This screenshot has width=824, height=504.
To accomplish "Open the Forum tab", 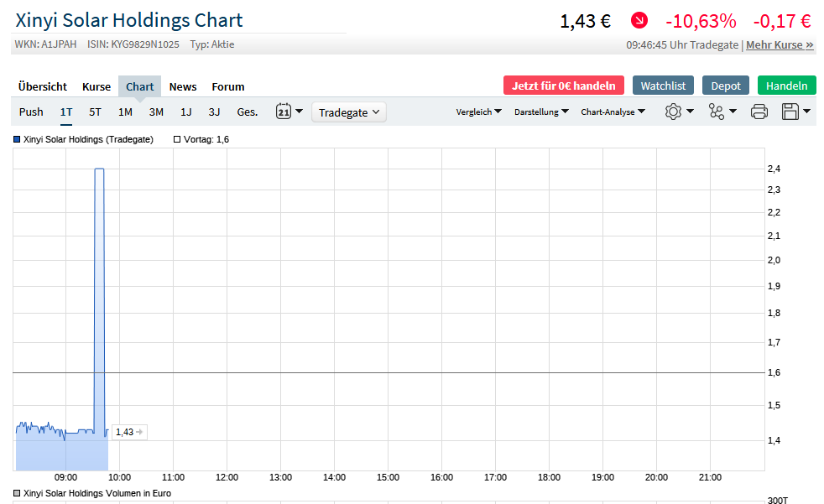I will (x=227, y=86).
